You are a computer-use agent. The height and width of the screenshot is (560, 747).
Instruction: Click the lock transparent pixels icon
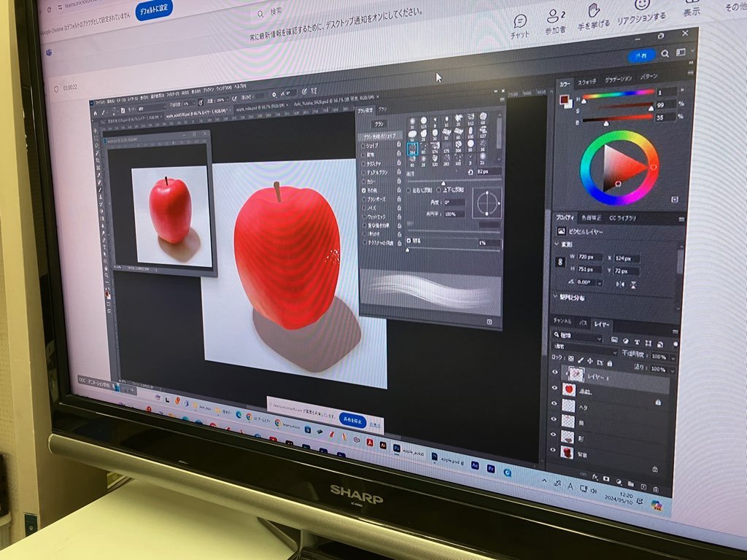[570, 358]
